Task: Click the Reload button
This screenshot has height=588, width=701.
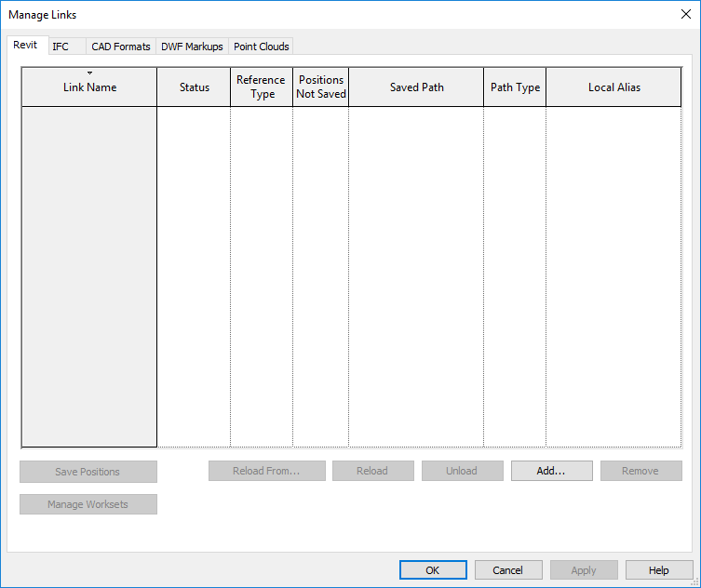Action: pyautogui.click(x=373, y=471)
